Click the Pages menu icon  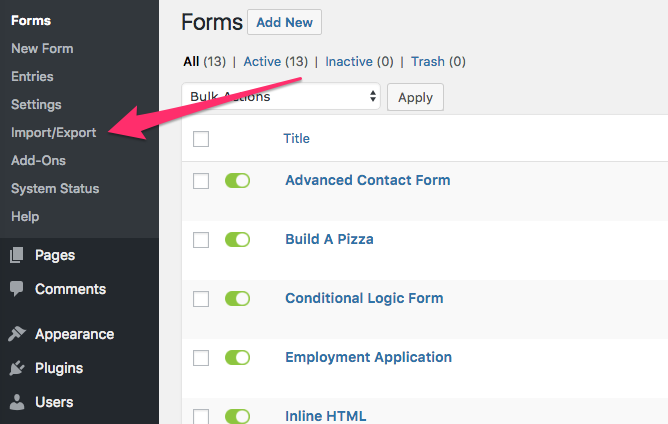(x=17, y=255)
